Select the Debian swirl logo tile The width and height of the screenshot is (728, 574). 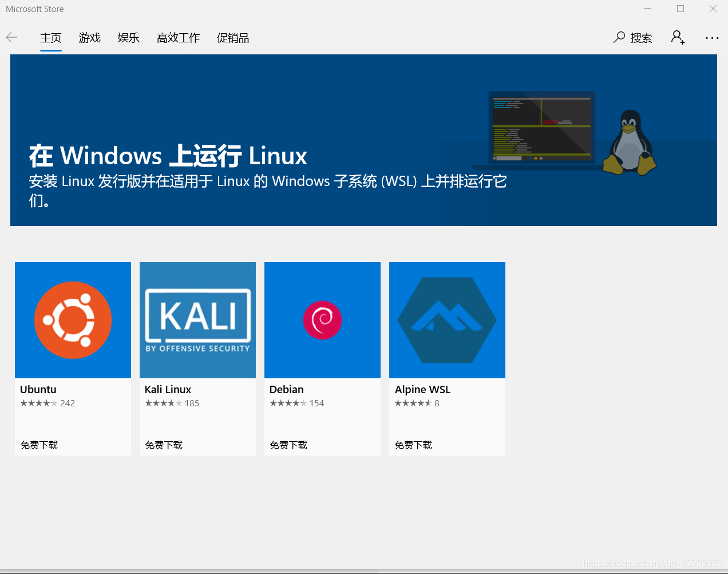coord(322,320)
